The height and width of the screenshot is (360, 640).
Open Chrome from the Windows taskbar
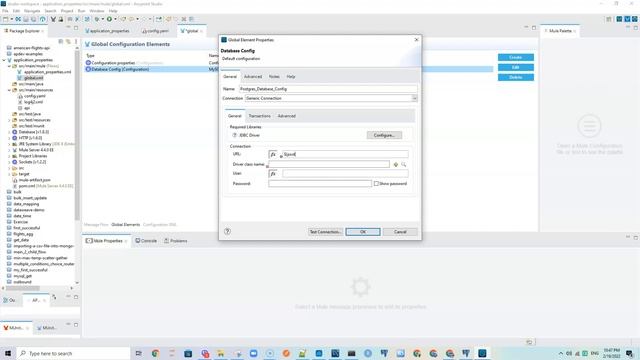(155, 353)
